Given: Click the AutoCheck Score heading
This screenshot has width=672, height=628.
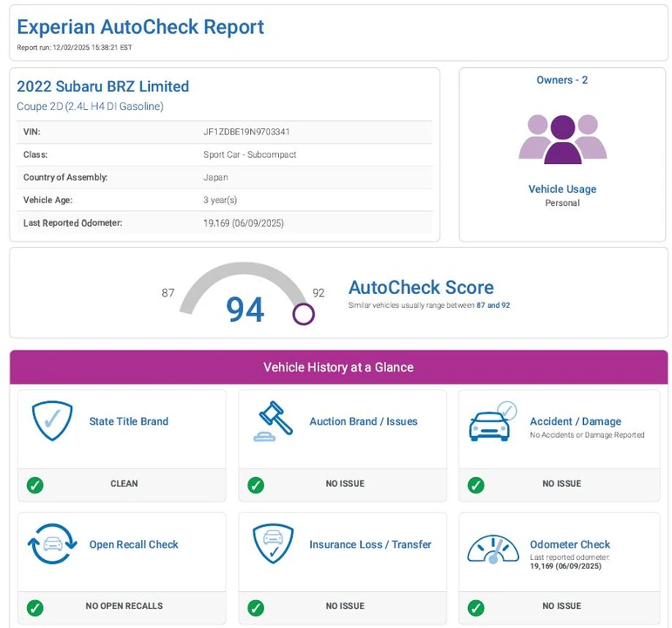Looking at the screenshot, I should [421, 288].
